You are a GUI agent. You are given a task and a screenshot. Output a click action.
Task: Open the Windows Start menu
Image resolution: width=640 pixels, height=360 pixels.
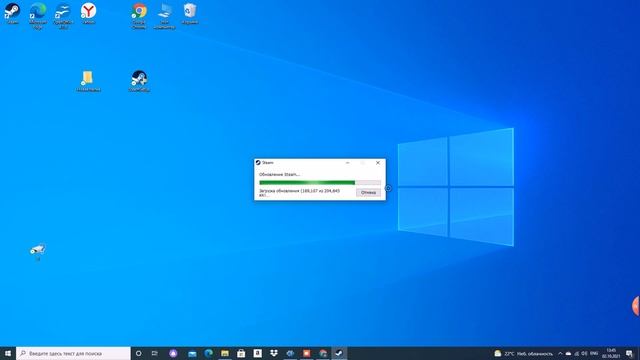(8, 353)
